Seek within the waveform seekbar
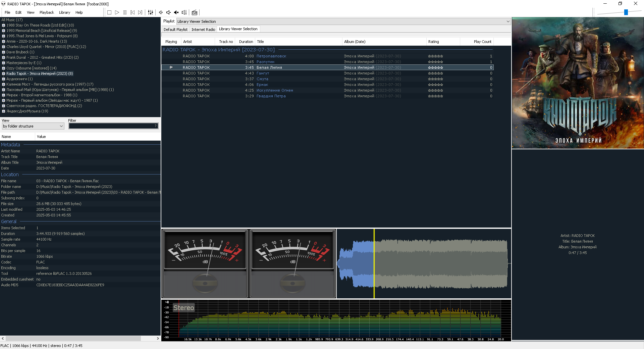The height and width of the screenshot is (349, 644). (x=424, y=264)
